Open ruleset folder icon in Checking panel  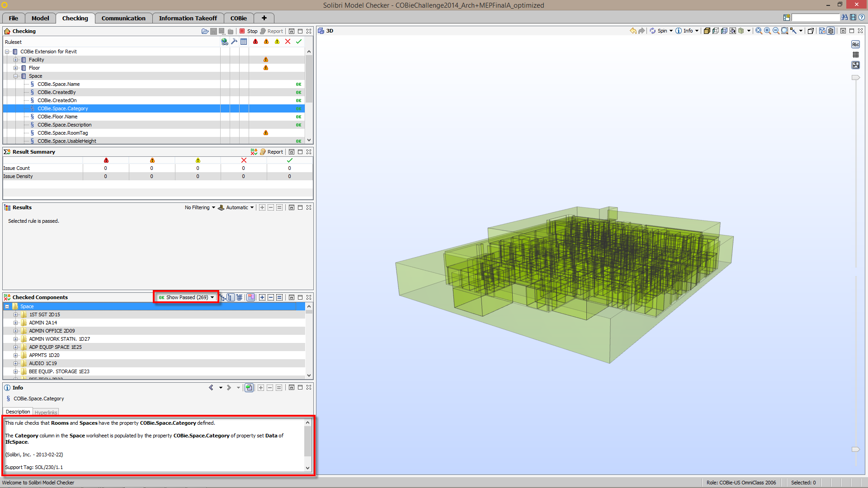pos(205,31)
